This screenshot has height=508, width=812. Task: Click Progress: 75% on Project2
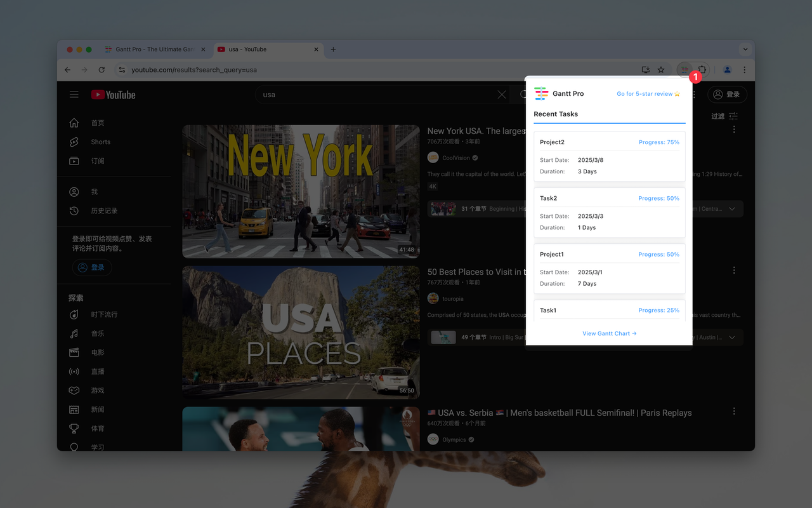[x=659, y=142]
